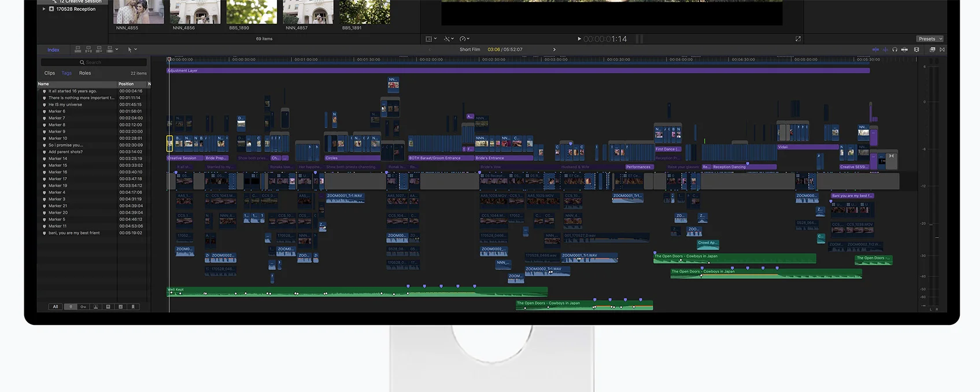This screenshot has width=980, height=392.
Task: Select the 'Well Kept' green music clip
Action: coord(357,292)
